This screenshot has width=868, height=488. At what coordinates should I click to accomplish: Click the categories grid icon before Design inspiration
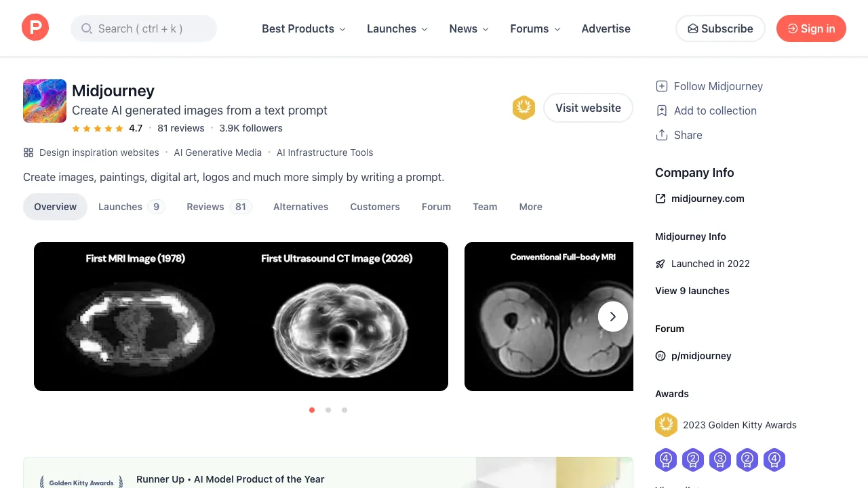28,152
